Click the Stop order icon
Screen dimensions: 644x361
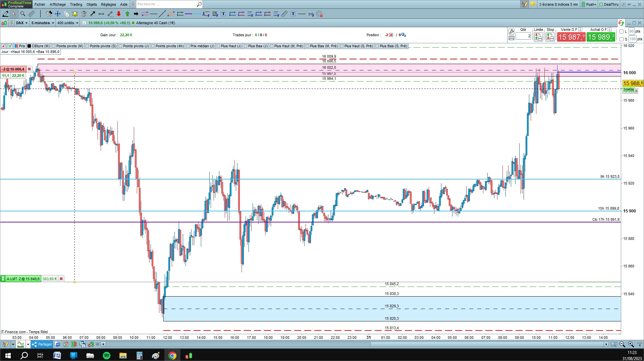pyautogui.click(x=550, y=37)
